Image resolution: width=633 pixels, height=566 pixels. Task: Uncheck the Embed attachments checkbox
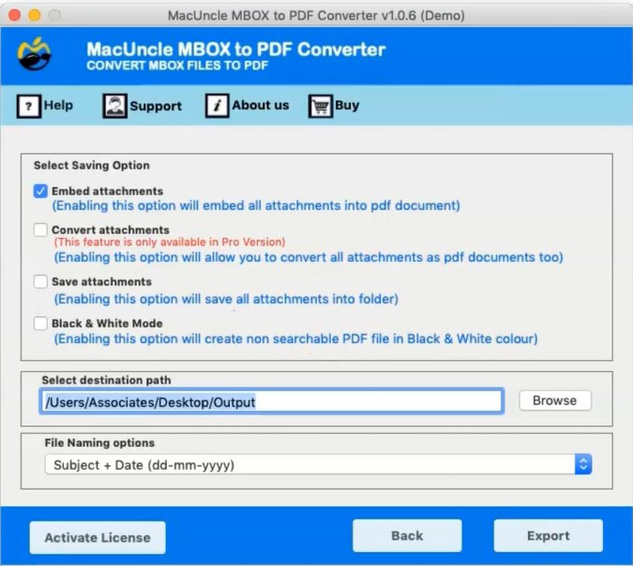point(40,191)
